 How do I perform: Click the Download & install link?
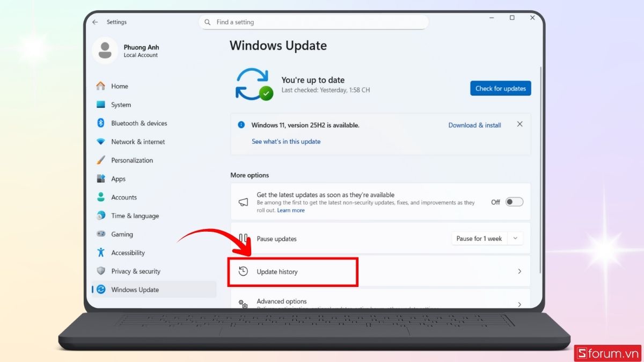pos(474,125)
